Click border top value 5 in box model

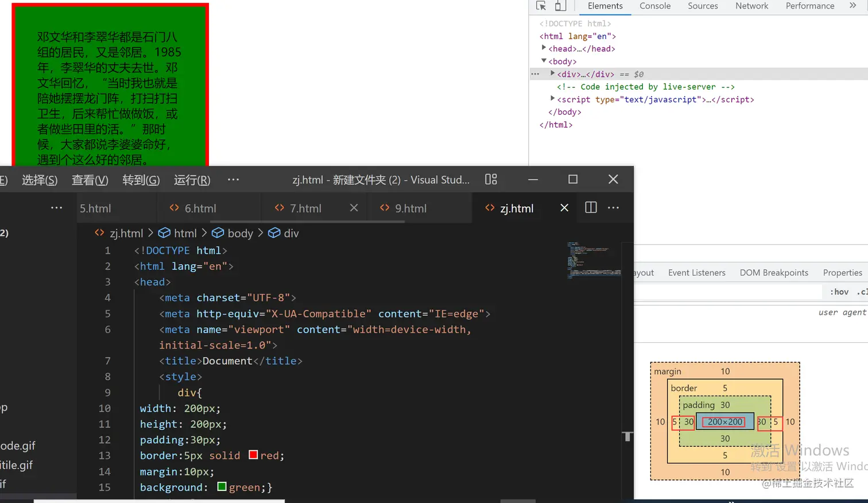click(x=725, y=388)
